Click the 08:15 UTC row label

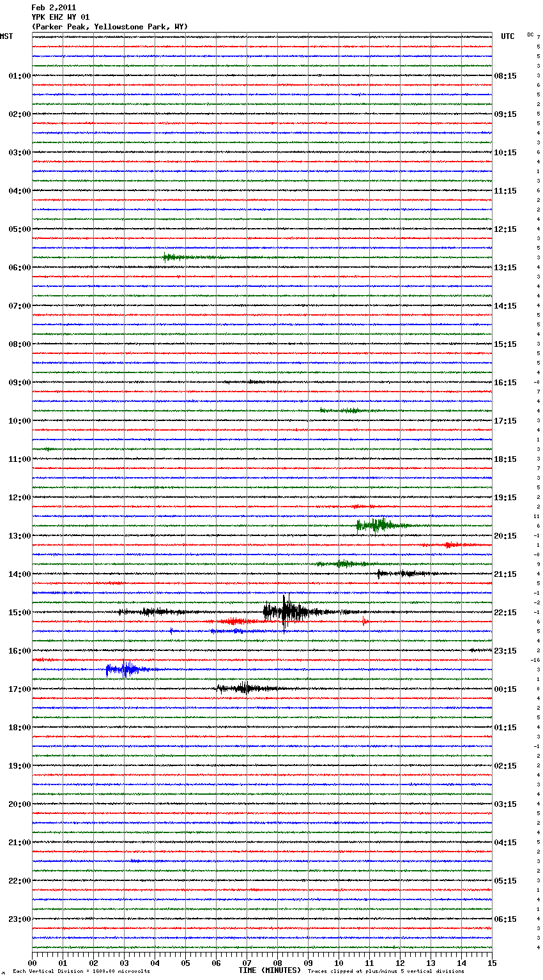[x=505, y=76]
